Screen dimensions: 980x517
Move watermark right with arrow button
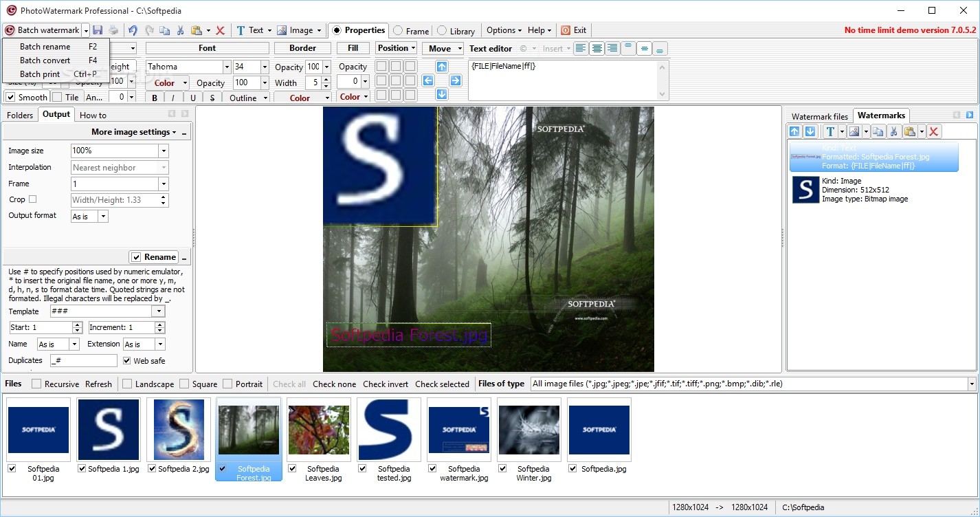coord(456,80)
